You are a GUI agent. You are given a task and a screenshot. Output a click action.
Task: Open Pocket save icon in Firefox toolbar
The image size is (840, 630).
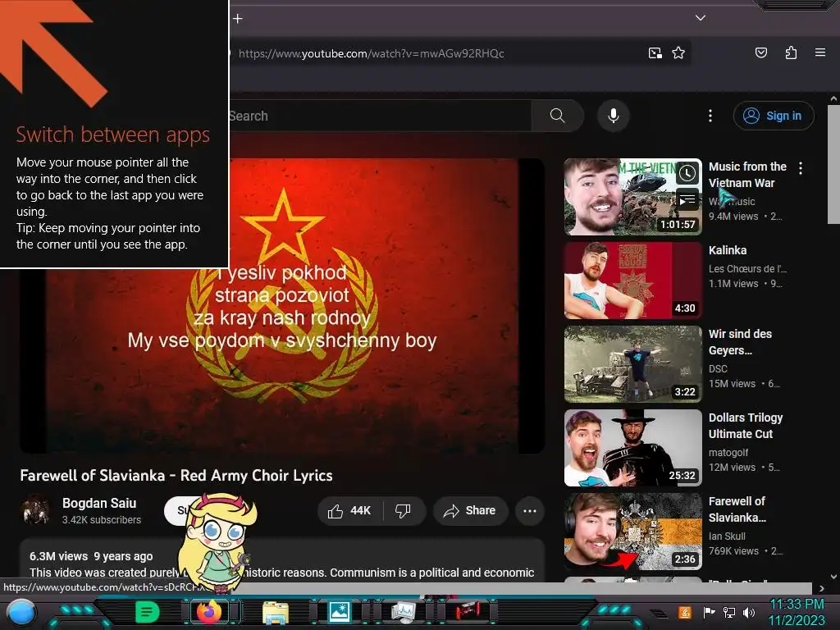[x=760, y=52]
